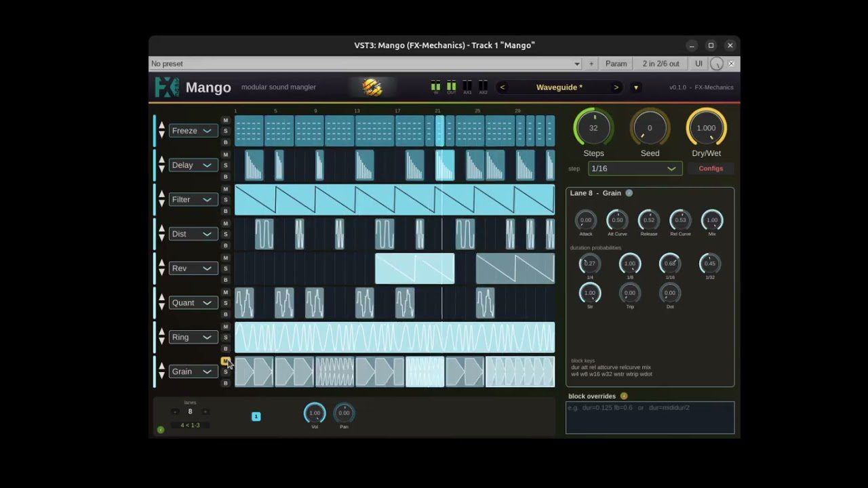This screenshot has height=488, width=868.
Task: Move the Quant lane using its reorder arrows
Action: click(161, 303)
